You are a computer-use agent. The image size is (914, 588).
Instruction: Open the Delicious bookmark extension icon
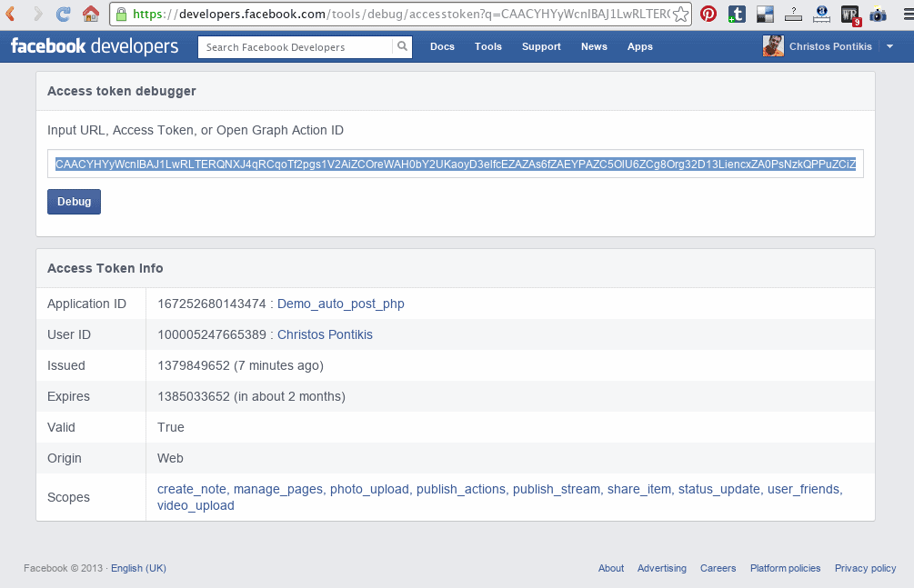(765, 14)
